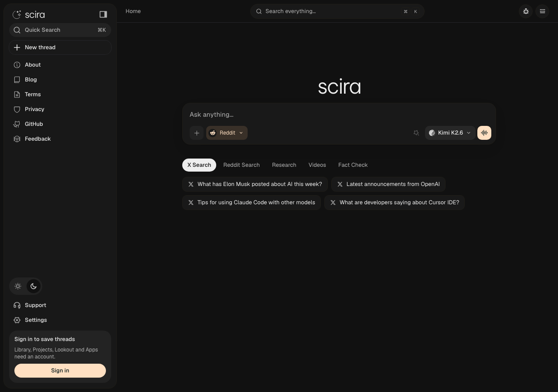558x392 pixels.
Task: Visit the GitHub link
Action: (x=60, y=124)
